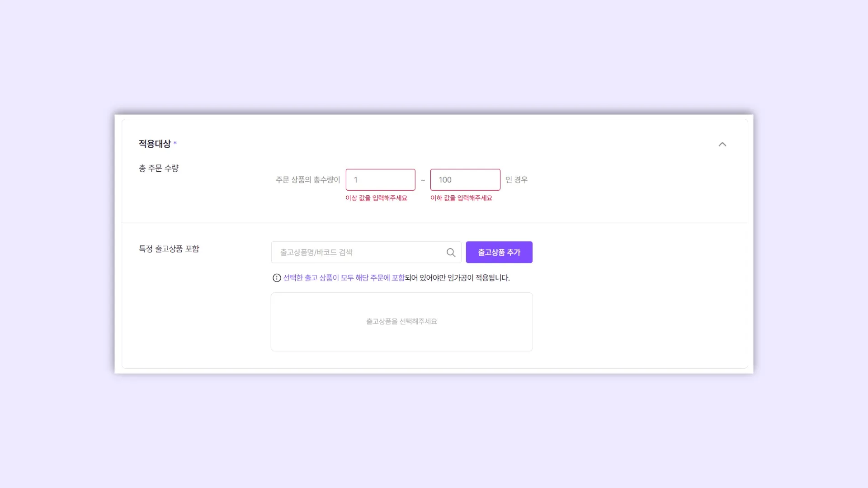The height and width of the screenshot is (488, 868).
Task: Click the info circle icon beside the notice
Action: [277, 278]
